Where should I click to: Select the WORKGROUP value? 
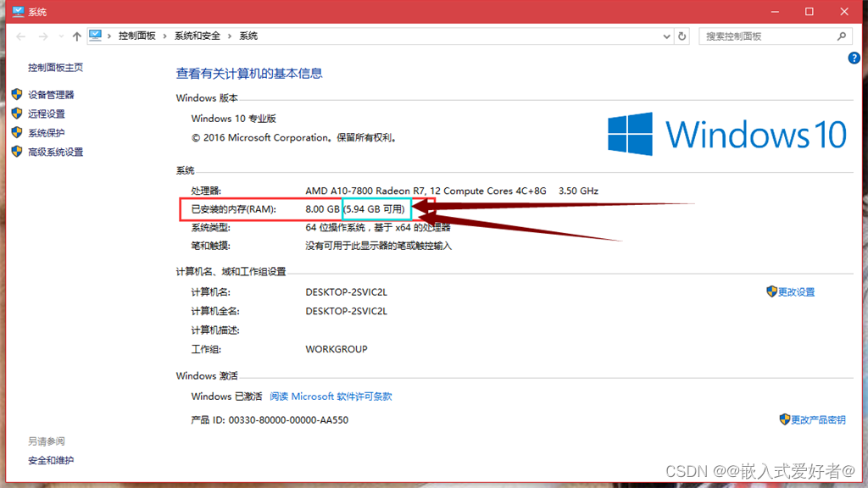click(336, 349)
